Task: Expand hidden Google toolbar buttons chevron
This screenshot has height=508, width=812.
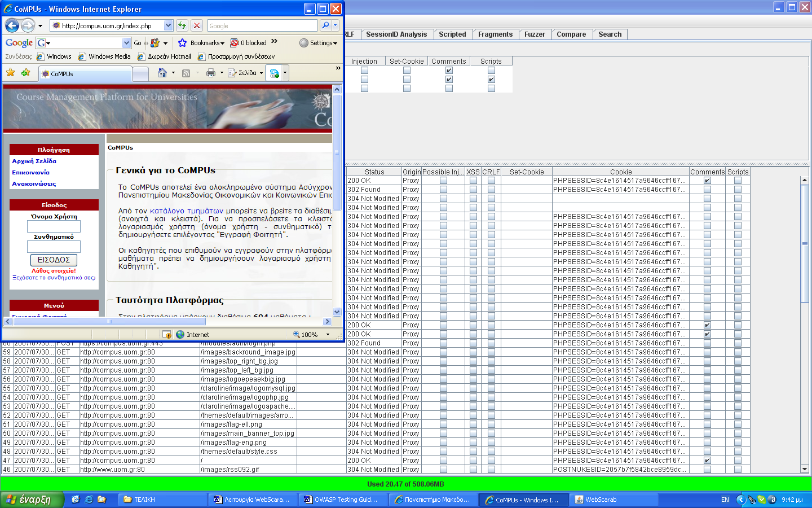Action: 274,41
